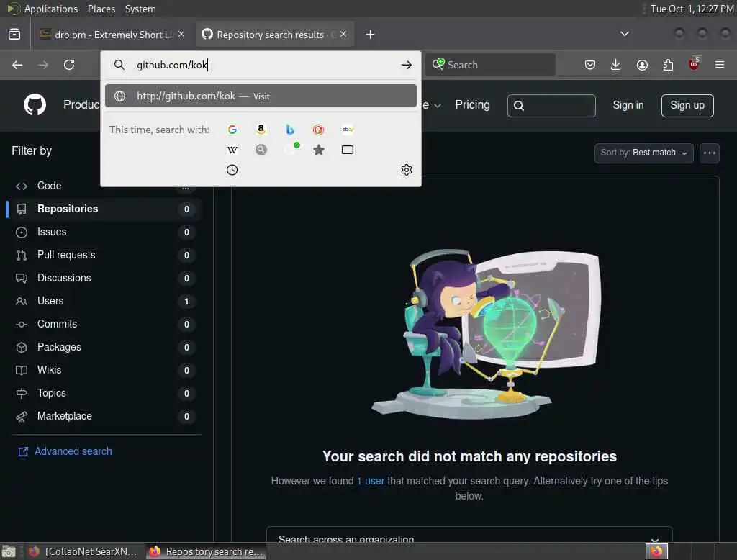The width and height of the screenshot is (737, 560).
Task: Expand the list all tabs chevron
Action: 625,34
